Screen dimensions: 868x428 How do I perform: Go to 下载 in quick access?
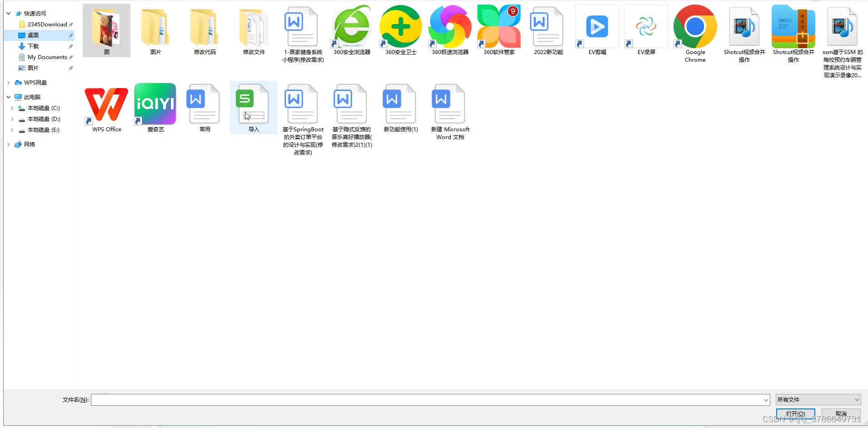(33, 46)
